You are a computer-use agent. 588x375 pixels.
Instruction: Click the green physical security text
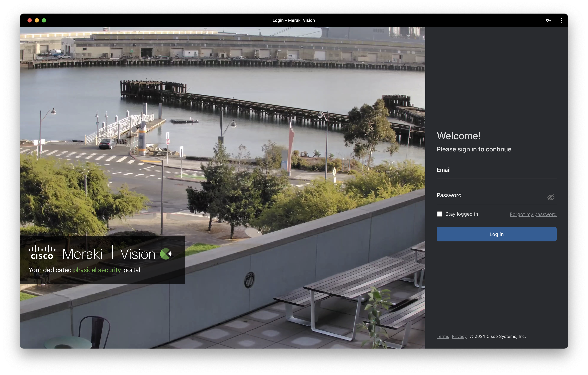[x=97, y=270]
